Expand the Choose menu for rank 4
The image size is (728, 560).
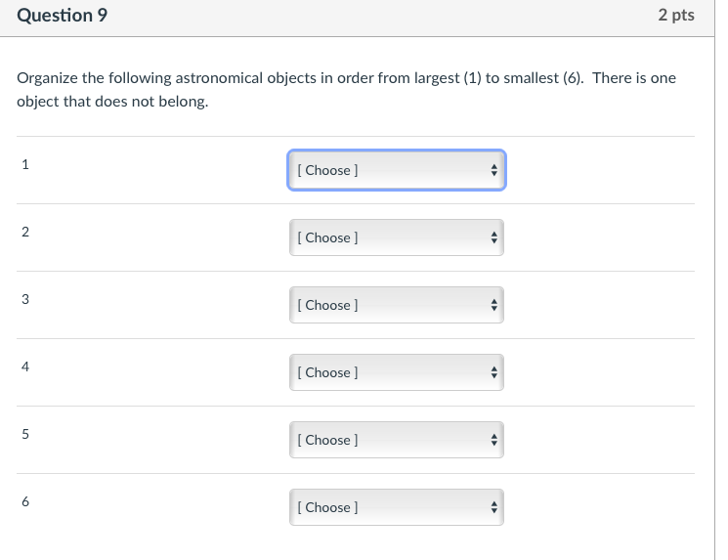pos(396,372)
